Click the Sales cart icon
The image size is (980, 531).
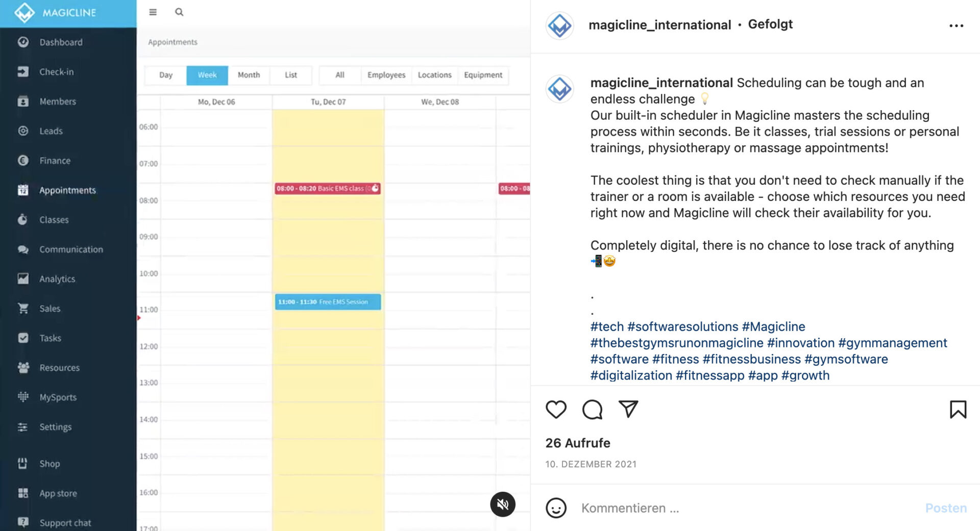23,308
